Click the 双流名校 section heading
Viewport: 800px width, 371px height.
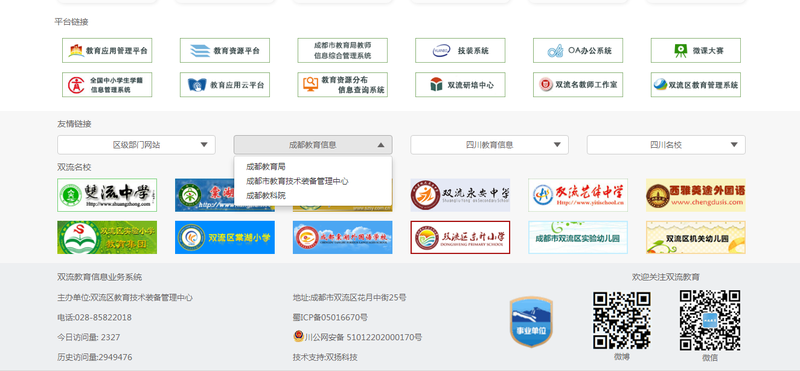tap(74, 167)
